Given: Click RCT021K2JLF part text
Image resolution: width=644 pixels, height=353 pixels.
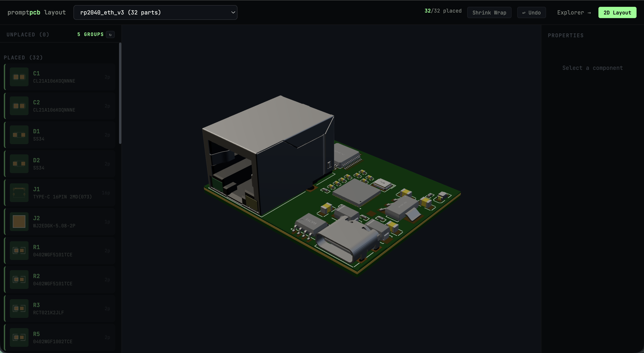Looking at the screenshot, I should tap(49, 313).
